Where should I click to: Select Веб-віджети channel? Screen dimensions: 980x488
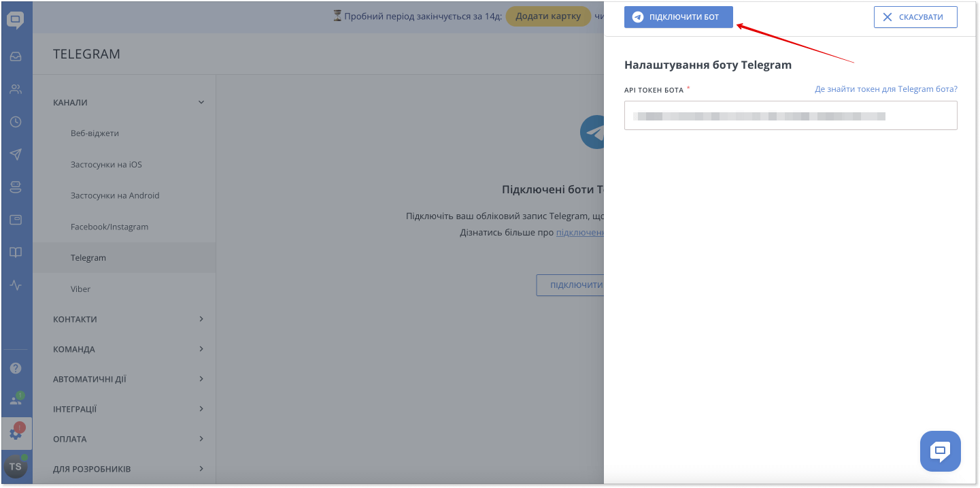pyautogui.click(x=95, y=133)
